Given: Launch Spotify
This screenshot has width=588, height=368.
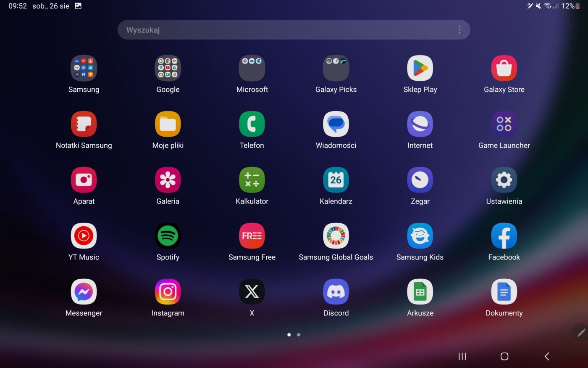Looking at the screenshot, I should [x=168, y=236].
